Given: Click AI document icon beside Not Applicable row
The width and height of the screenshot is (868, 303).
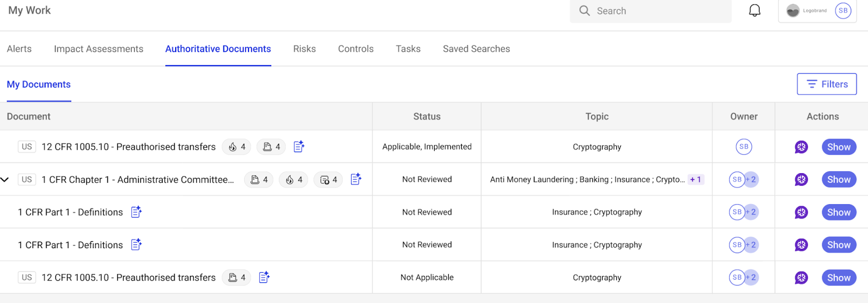Looking at the screenshot, I should click(264, 277).
